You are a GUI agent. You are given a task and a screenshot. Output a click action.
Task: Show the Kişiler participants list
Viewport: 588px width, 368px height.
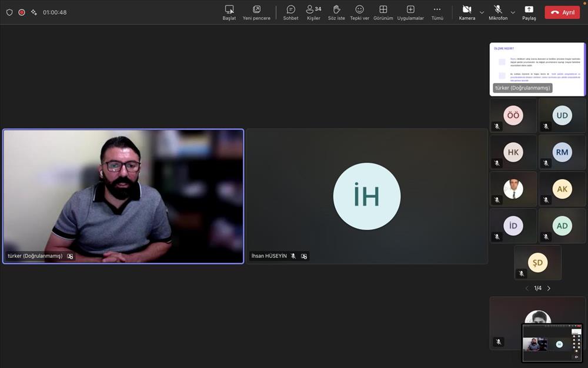point(313,12)
